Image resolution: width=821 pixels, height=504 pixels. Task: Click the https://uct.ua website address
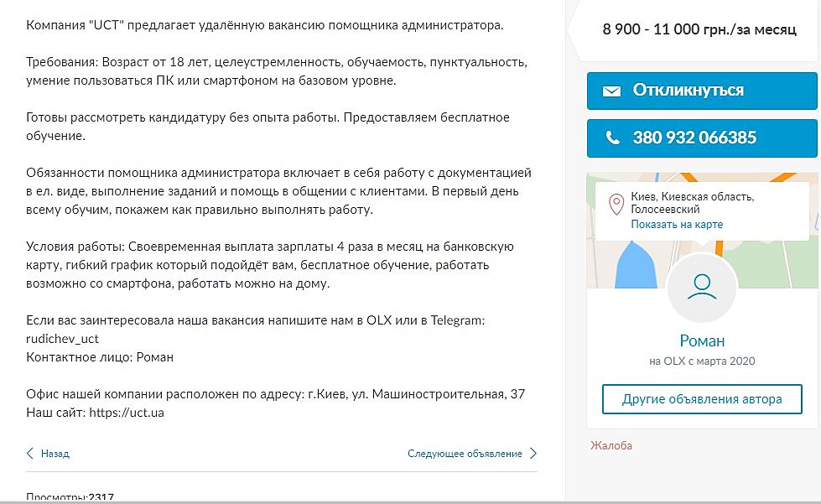127,413
